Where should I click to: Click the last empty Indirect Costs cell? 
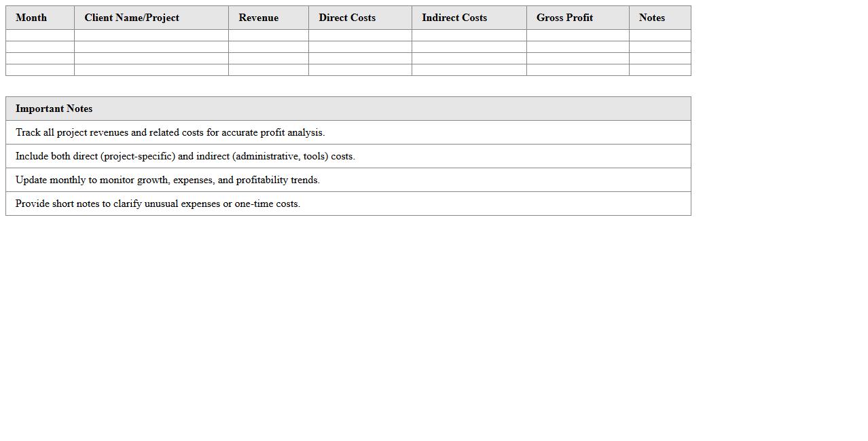point(469,70)
